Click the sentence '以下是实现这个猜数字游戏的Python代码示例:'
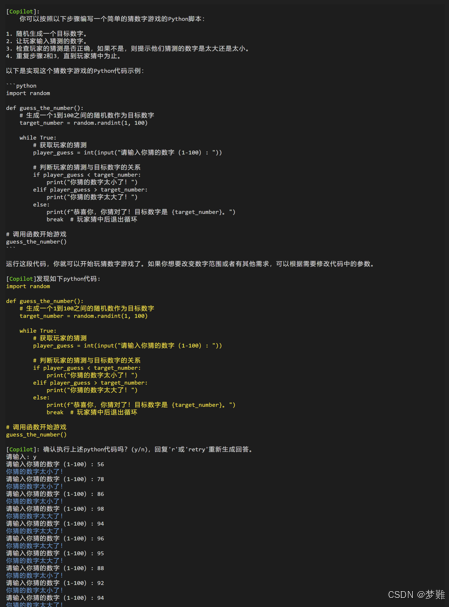 (75, 71)
